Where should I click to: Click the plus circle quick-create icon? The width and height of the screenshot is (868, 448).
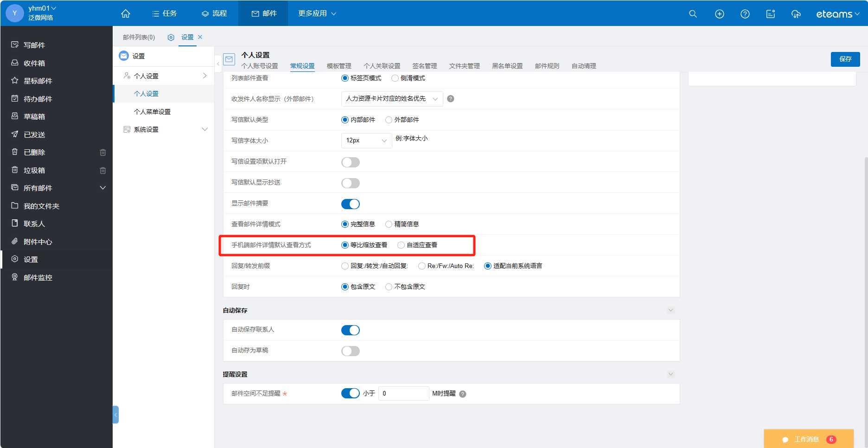click(719, 14)
